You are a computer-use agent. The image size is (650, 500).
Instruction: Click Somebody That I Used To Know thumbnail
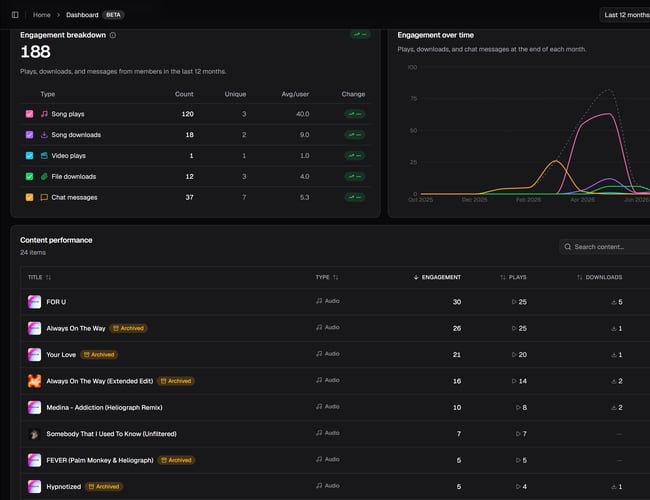tap(34, 434)
